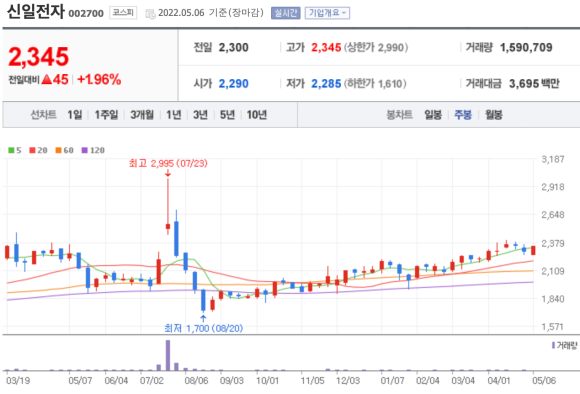This screenshot has width=580, height=394.
Task: Click the orange 60-period moving average swatch
Action: [x=58, y=150]
